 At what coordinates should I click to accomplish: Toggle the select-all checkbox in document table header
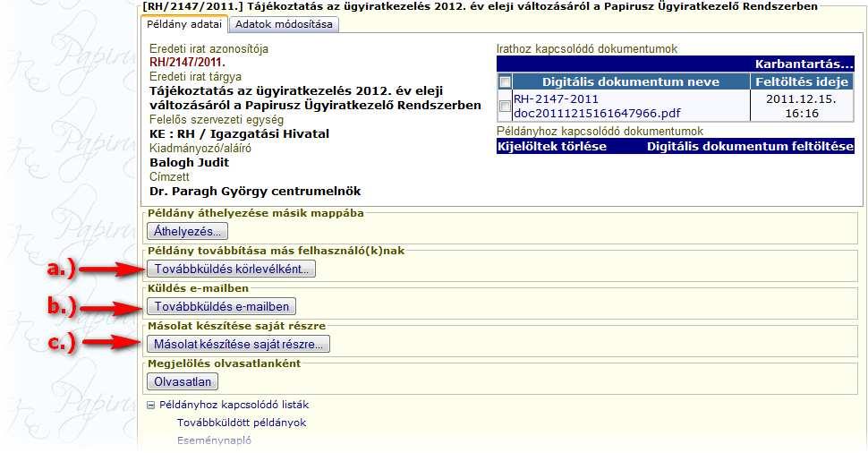505,82
